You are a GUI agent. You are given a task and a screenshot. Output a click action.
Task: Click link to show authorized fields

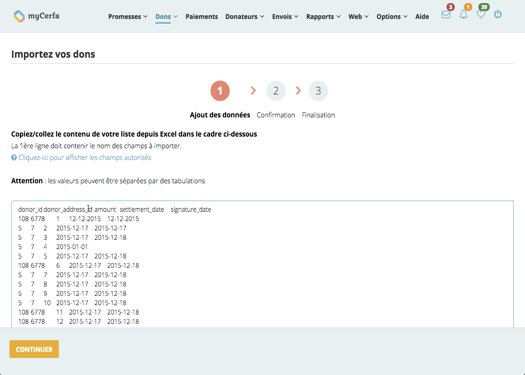coord(85,157)
